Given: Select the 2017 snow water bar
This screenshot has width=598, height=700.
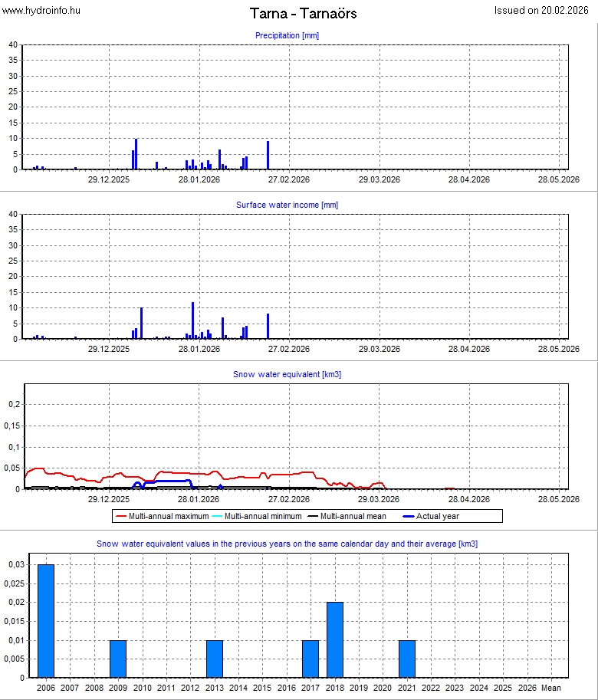Looking at the screenshot, I should [x=310, y=659].
